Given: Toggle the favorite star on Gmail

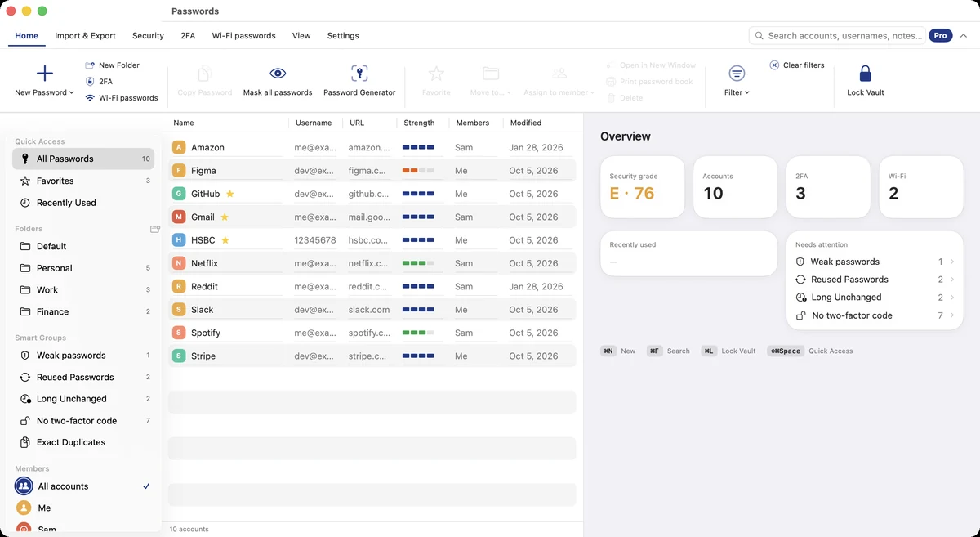Looking at the screenshot, I should point(225,217).
